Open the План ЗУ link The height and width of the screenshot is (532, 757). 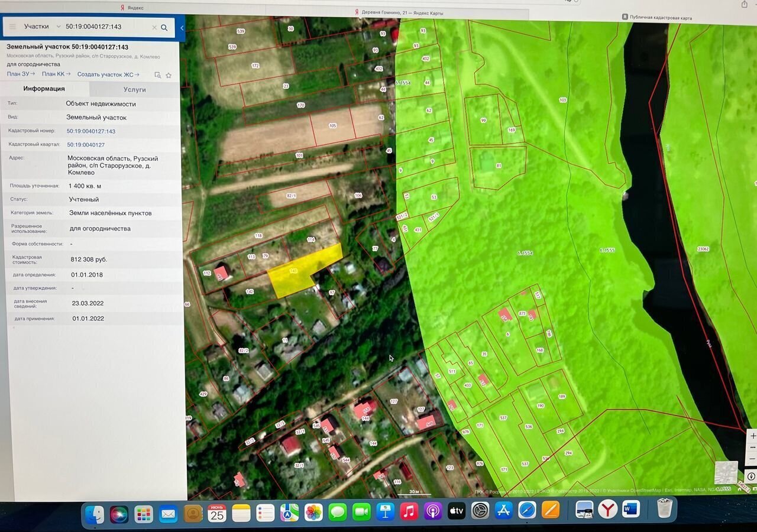[21, 74]
